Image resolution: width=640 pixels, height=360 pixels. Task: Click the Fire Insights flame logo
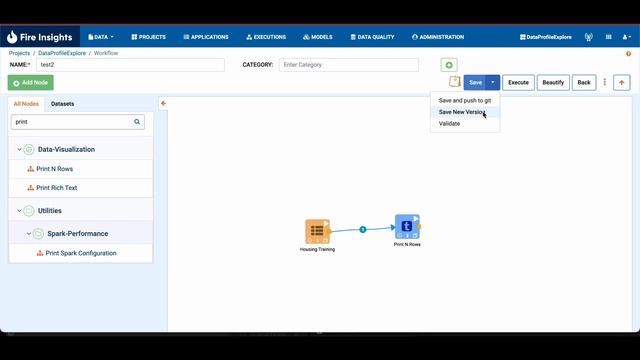pyautogui.click(x=12, y=37)
